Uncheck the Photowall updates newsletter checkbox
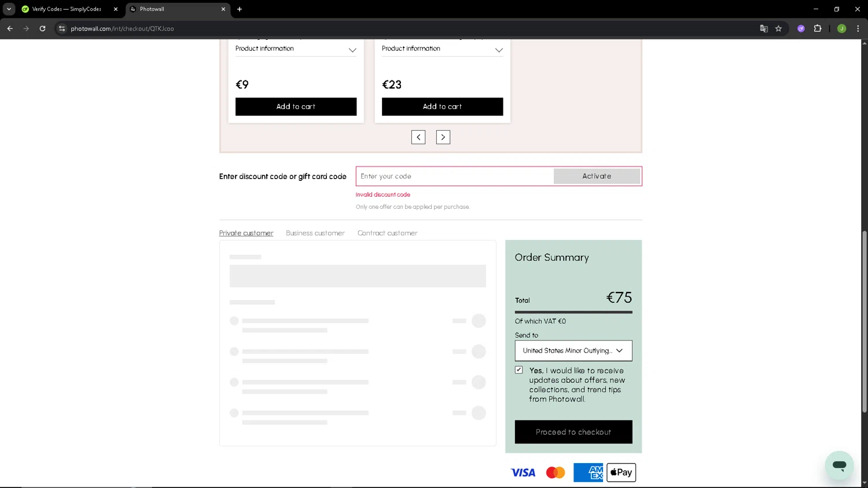This screenshot has height=488, width=868. (x=519, y=370)
